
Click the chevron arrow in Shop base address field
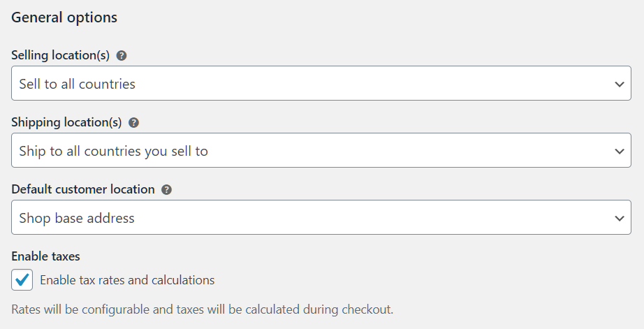[620, 218]
